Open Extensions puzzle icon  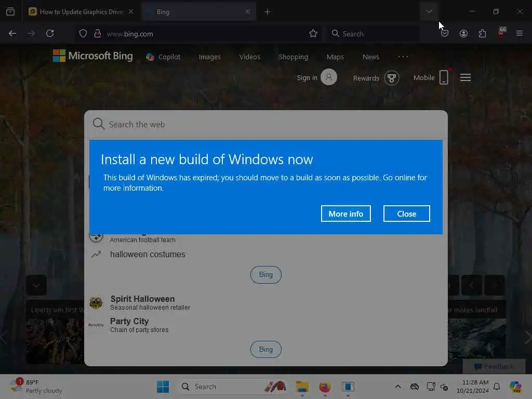point(482,34)
